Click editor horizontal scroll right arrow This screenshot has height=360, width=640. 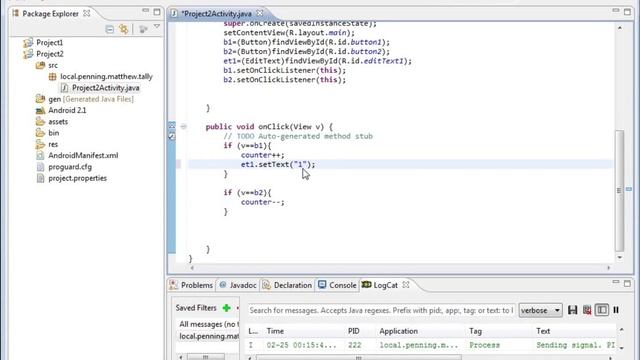(608, 268)
